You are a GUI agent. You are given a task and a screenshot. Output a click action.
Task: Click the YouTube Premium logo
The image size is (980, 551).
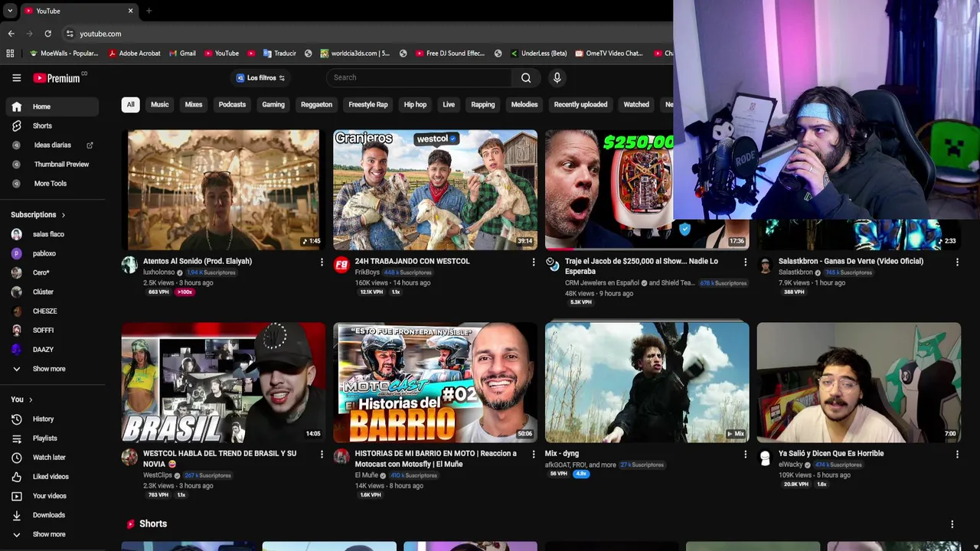click(58, 77)
